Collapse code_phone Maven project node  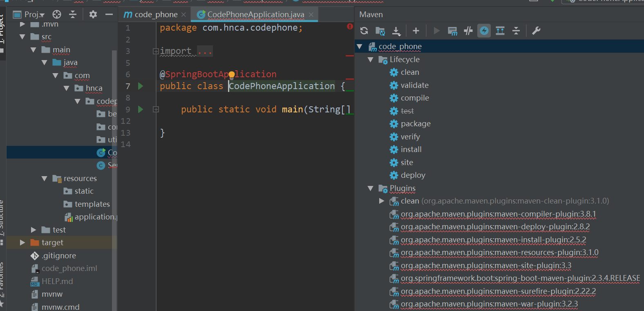360,47
